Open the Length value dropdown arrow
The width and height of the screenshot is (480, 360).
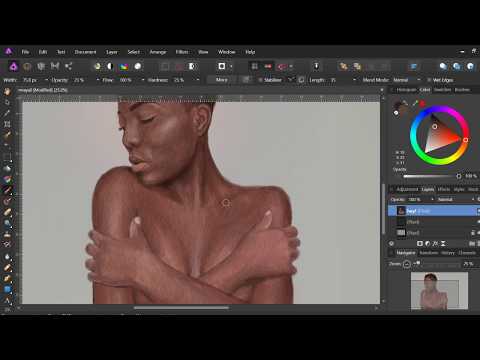tap(354, 80)
